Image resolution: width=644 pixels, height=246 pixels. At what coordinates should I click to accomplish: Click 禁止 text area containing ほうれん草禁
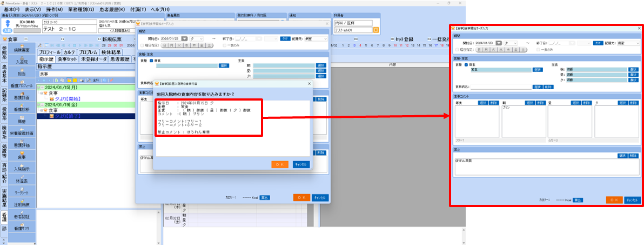click(547, 168)
